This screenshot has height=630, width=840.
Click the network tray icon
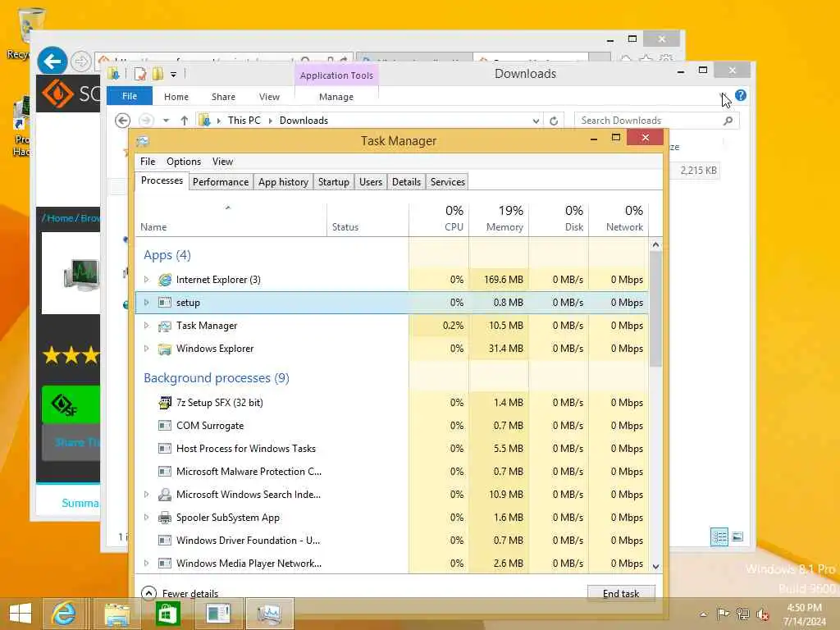pyautogui.click(x=742, y=614)
